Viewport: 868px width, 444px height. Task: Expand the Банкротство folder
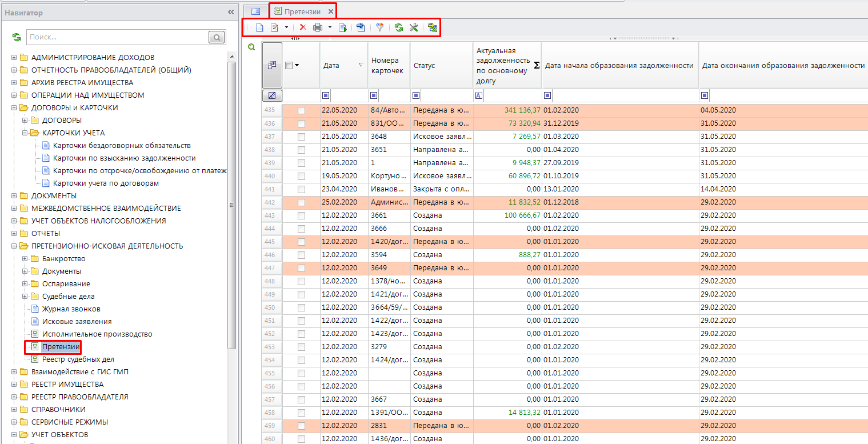click(x=25, y=259)
